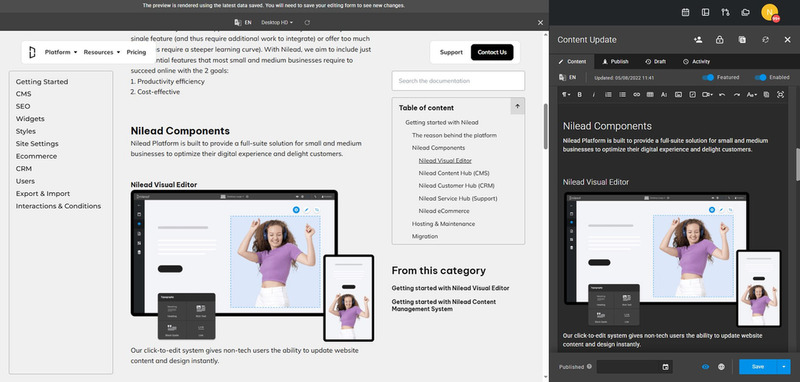Open the Pricing menu item
This screenshot has height=382, width=800.
[x=136, y=52]
